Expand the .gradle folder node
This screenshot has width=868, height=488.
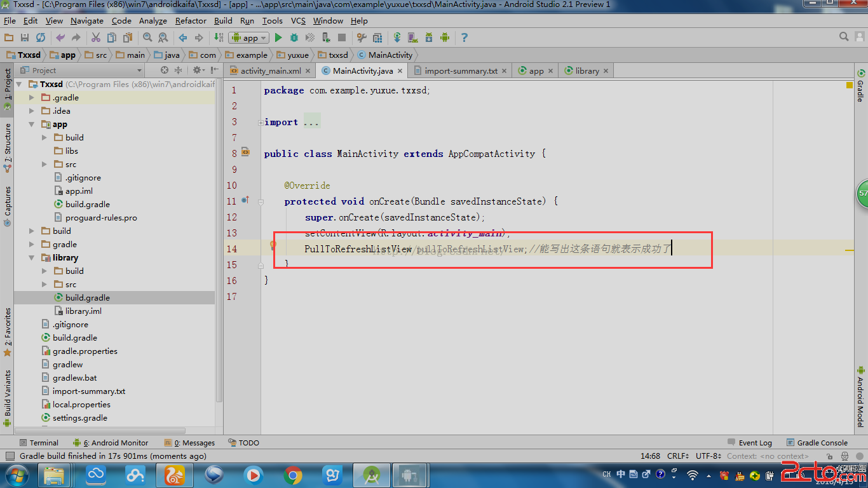[x=32, y=98]
